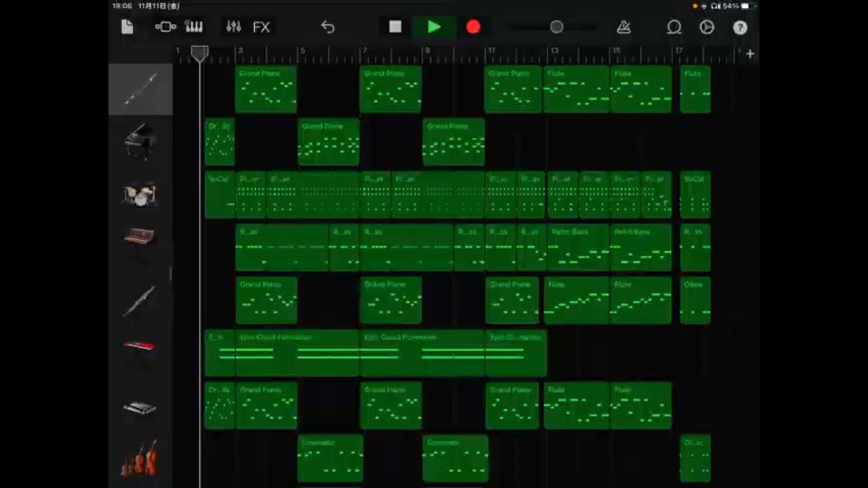Select the string ensemble track header

pyautogui.click(x=141, y=458)
